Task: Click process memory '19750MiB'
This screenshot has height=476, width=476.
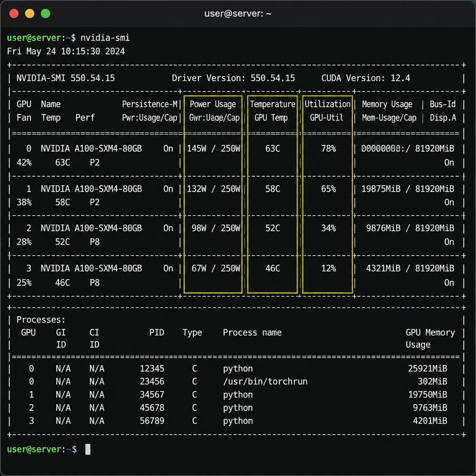Action: (428, 395)
